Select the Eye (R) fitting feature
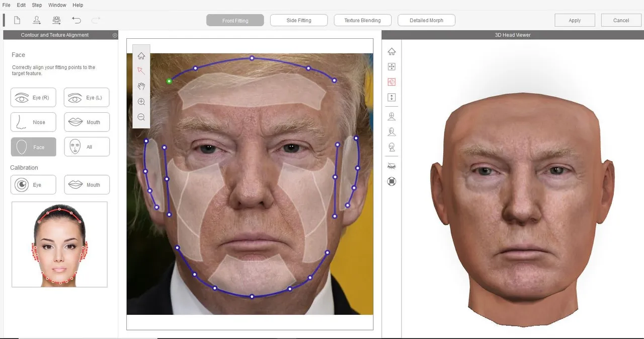This screenshot has height=339, width=644. [33, 97]
